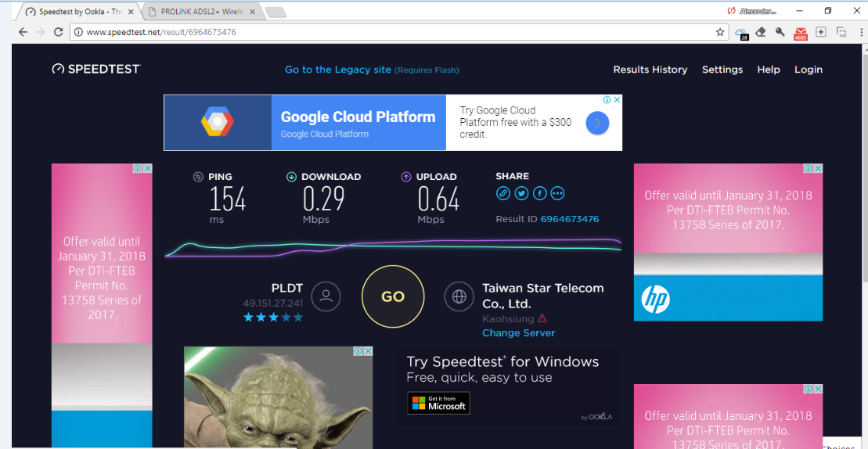This screenshot has height=449, width=868.
Task: Close the top Google Cloud banner ad
Action: tap(618, 99)
